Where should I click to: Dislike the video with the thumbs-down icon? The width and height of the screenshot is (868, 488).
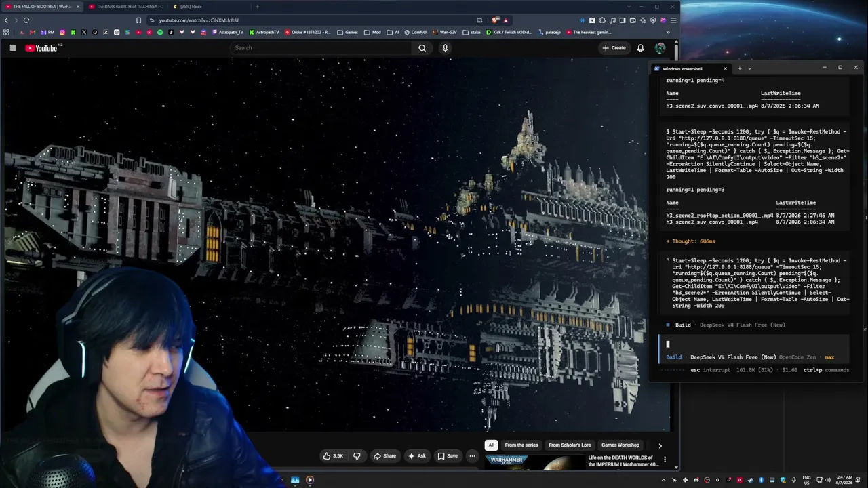coord(357,456)
